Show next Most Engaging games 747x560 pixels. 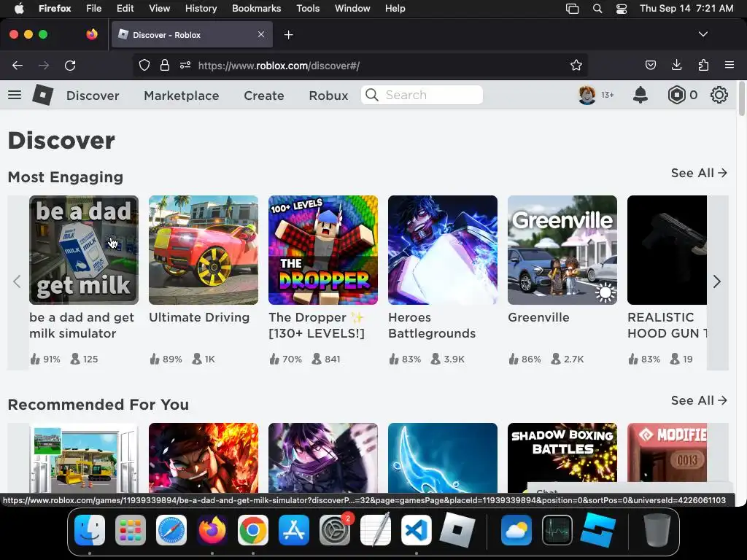click(x=717, y=281)
